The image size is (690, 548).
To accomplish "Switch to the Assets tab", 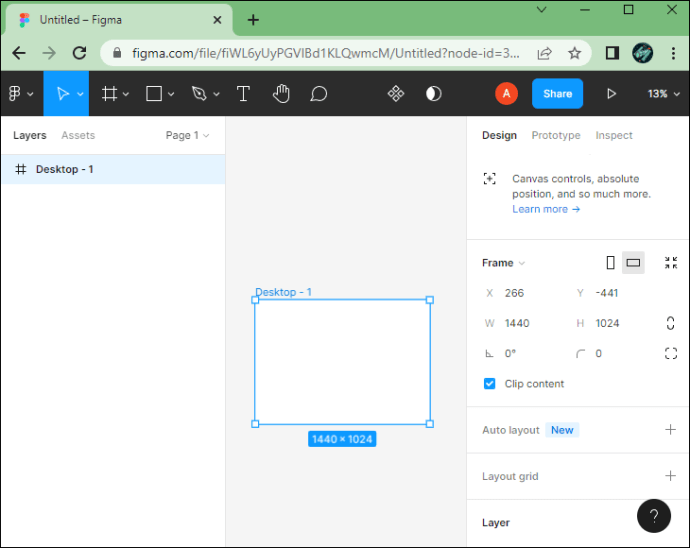I will [x=78, y=135].
